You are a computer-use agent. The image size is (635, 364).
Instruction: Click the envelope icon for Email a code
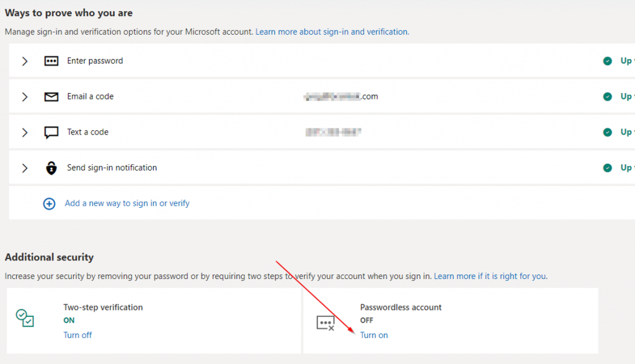click(51, 97)
